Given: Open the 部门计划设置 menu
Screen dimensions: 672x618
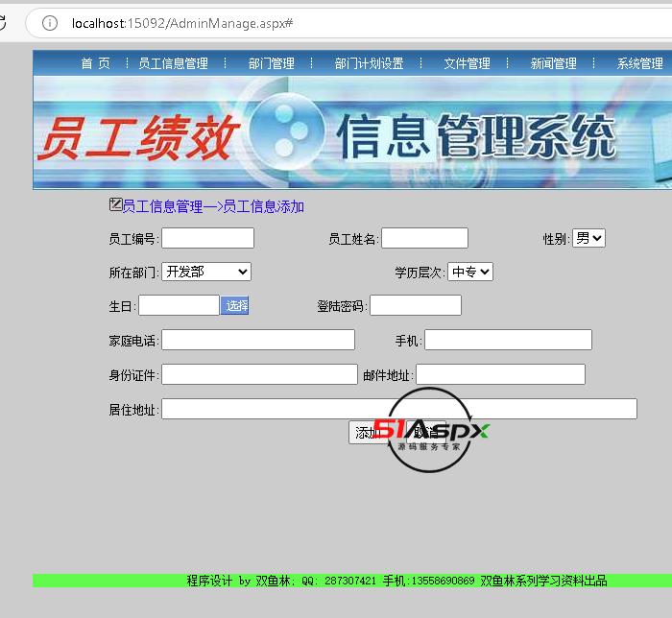Looking at the screenshot, I should 369,63.
